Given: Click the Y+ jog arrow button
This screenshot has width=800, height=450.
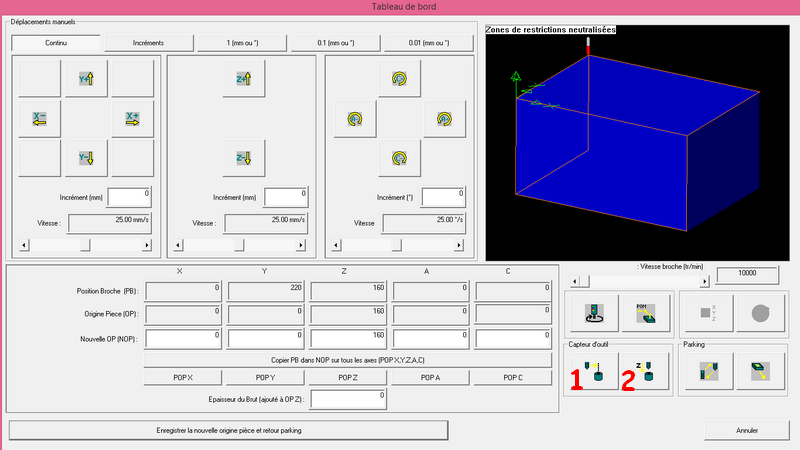Looking at the screenshot, I should click(x=86, y=79).
